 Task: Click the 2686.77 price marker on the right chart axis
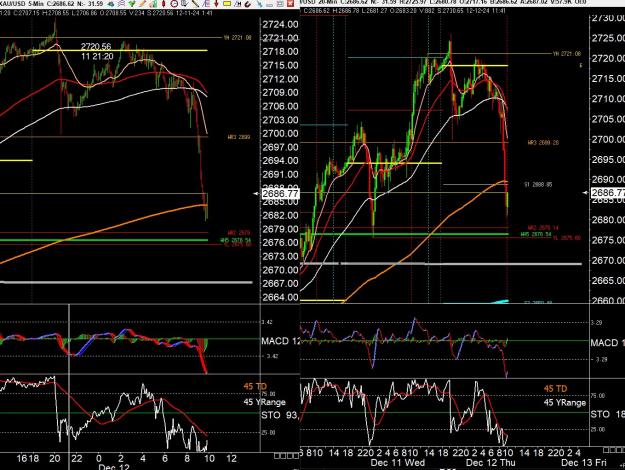(x=608, y=193)
